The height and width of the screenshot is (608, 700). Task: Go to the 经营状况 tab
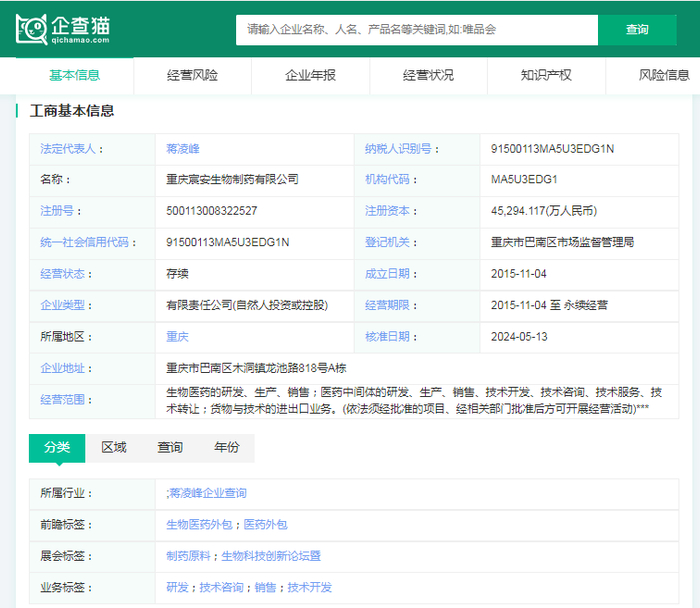click(x=428, y=75)
